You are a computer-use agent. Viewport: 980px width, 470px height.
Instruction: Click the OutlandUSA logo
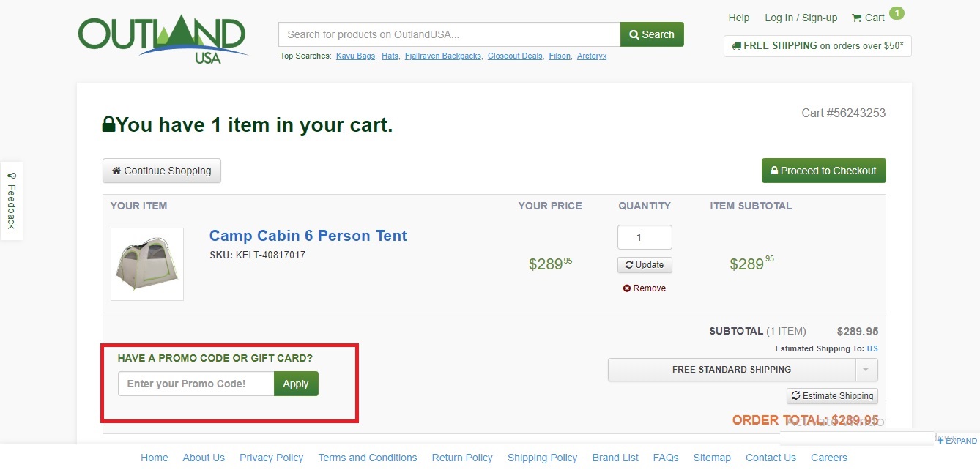point(163,38)
